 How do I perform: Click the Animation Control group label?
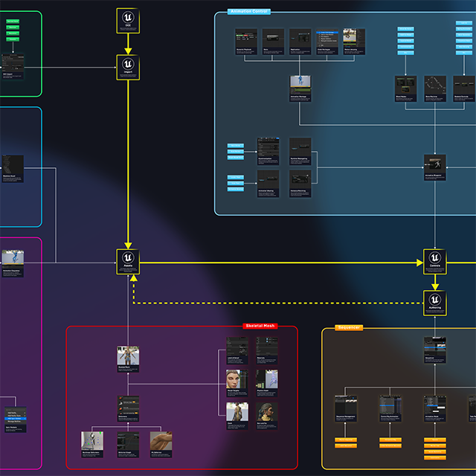(x=248, y=12)
